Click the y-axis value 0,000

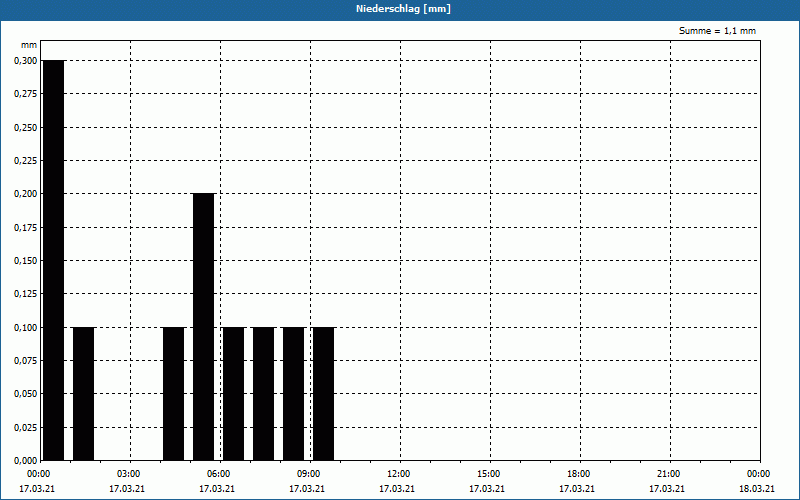tap(26, 461)
